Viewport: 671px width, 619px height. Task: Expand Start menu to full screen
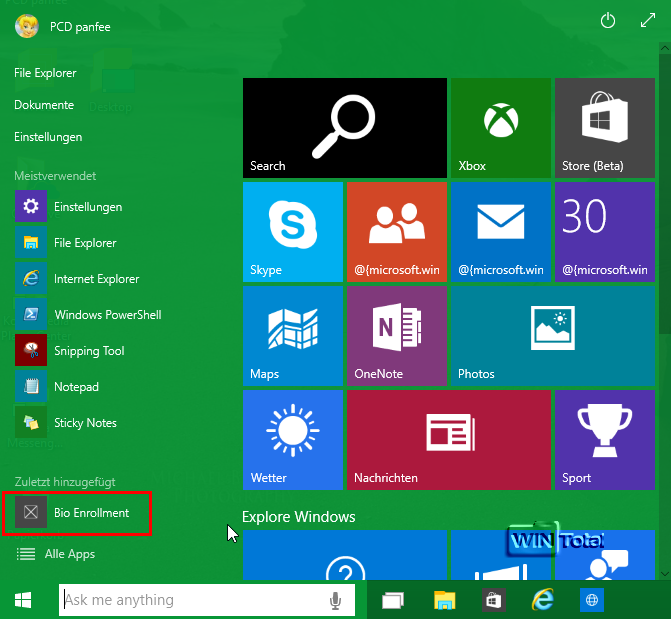(x=647, y=21)
